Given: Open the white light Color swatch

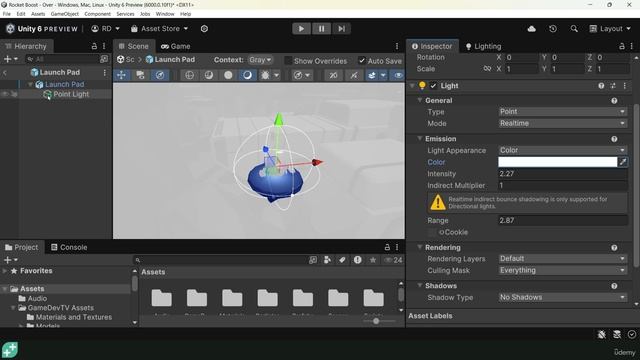Looking at the screenshot, I should pos(558,162).
